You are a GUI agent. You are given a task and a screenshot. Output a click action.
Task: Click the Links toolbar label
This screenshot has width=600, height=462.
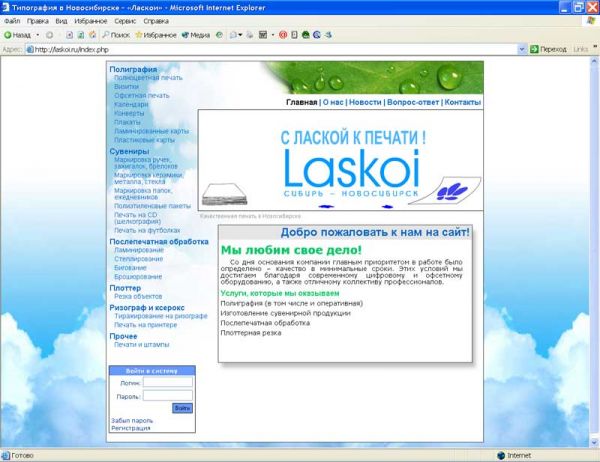(580, 49)
